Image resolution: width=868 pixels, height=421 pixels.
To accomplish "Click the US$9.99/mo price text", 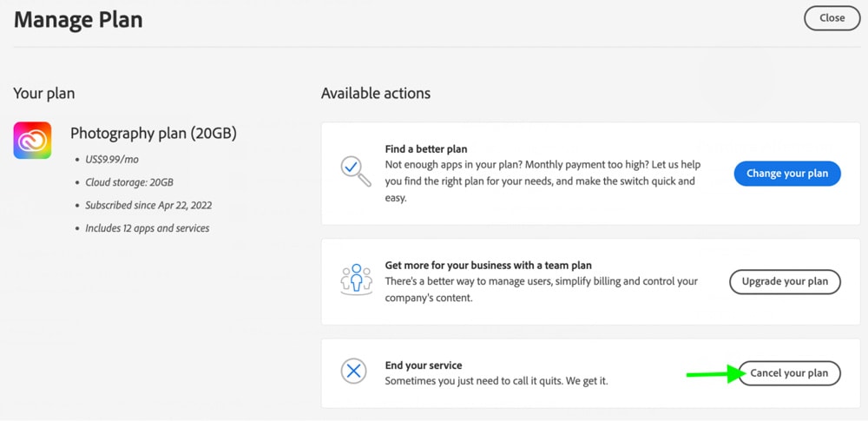I will (x=112, y=160).
